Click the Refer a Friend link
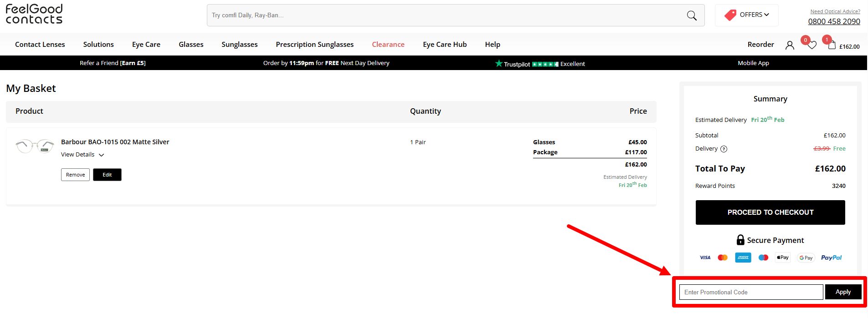The width and height of the screenshot is (868, 318). pos(113,63)
